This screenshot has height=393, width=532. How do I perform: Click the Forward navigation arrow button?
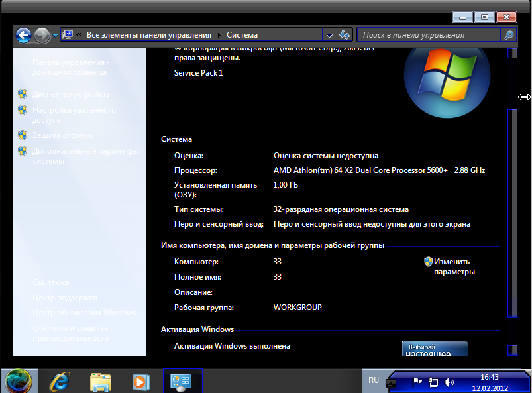tap(42, 35)
